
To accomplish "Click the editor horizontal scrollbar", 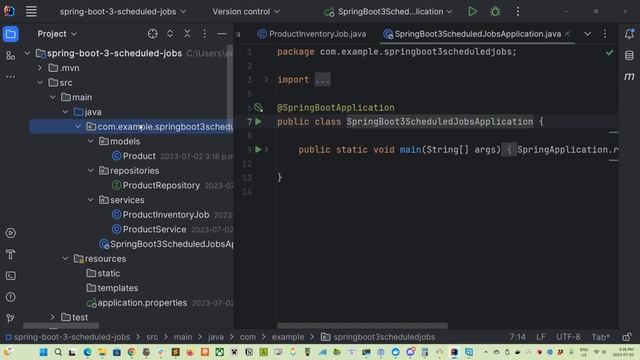I will [x=362, y=326].
